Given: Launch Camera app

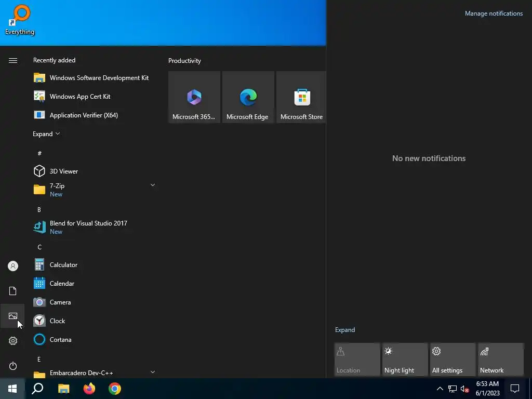Looking at the screenshot, I should pos(95,302).
